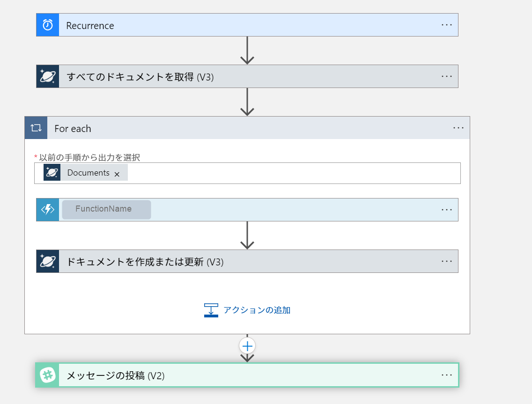Click the For each loop icon
Image resolution: width=532 pixels, height=404 pixels.
tap(36, 128)
